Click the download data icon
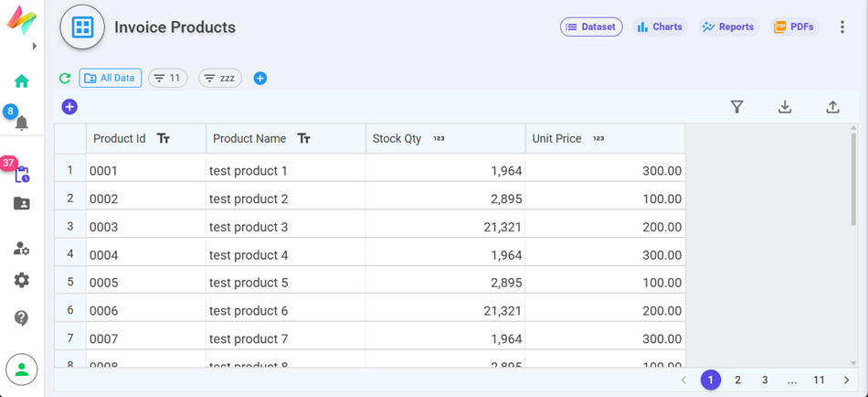The width and height of the screenshot is (868, 397). [785, 107]
